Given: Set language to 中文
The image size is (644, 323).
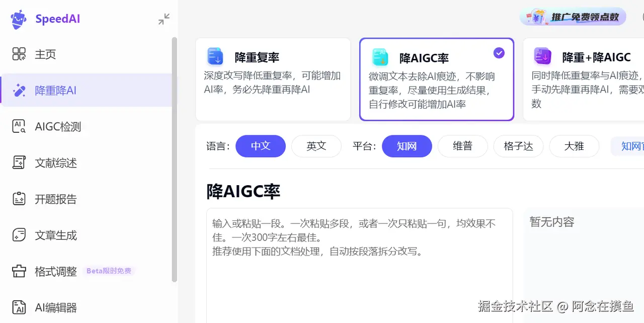Looking at the screenshot, I should coord(261,146).
